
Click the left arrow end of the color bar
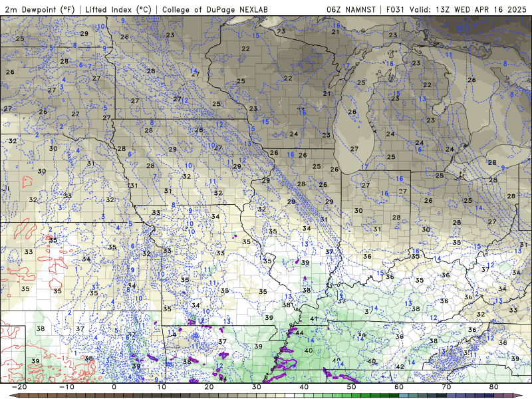coord(14,396)
